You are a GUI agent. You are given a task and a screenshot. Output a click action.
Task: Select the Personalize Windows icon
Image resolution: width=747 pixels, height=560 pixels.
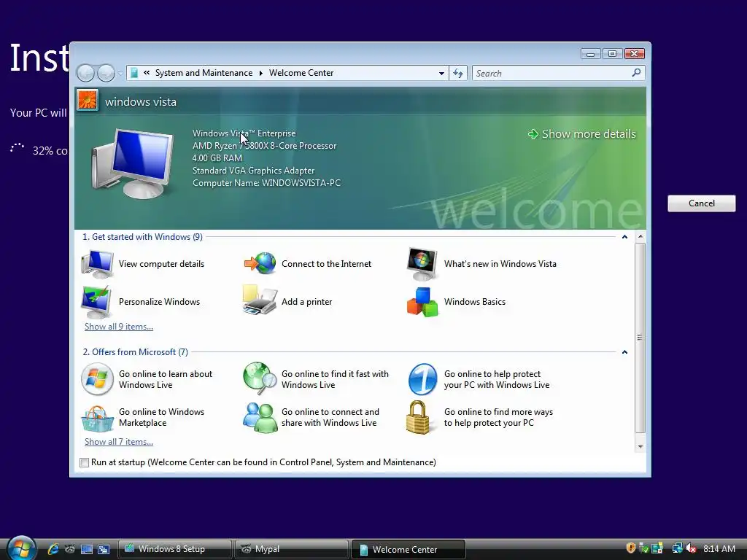(x=97, y=302)
